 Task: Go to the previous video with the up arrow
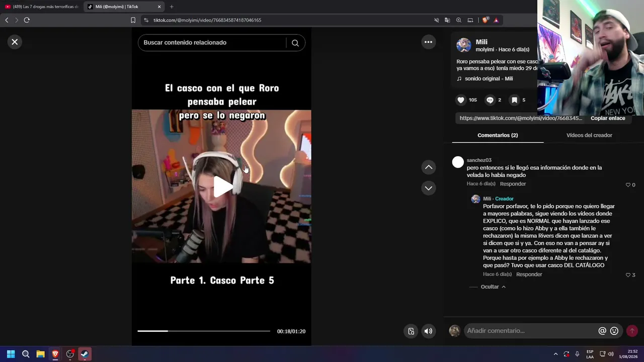coord(428,167)
